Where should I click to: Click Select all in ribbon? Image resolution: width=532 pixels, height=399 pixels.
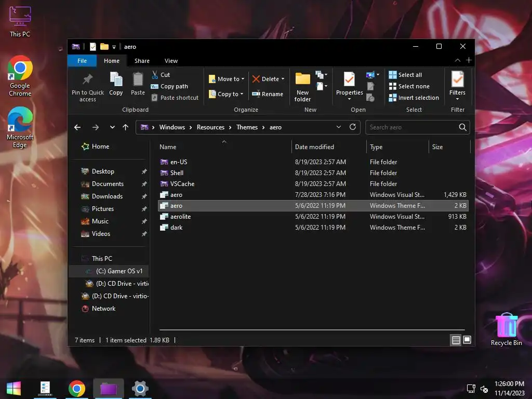tap(405, 75)
